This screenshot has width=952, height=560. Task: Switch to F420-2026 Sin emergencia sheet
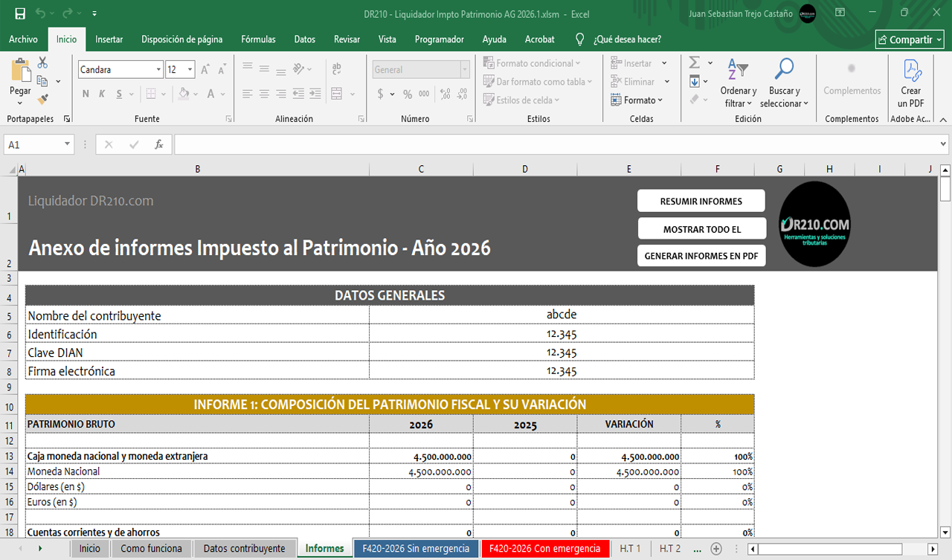[416, 549]
